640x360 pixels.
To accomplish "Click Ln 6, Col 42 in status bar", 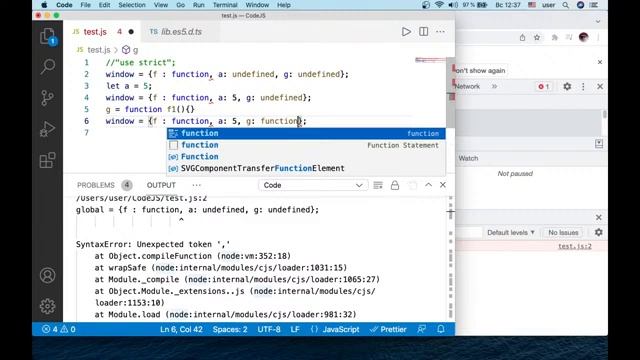I will (x=181, y=329).
